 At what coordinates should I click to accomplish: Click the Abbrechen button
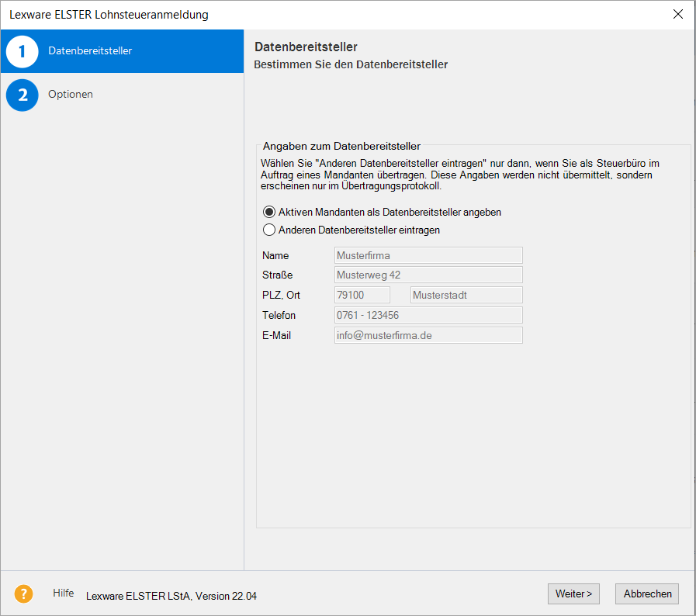[647, 594]
